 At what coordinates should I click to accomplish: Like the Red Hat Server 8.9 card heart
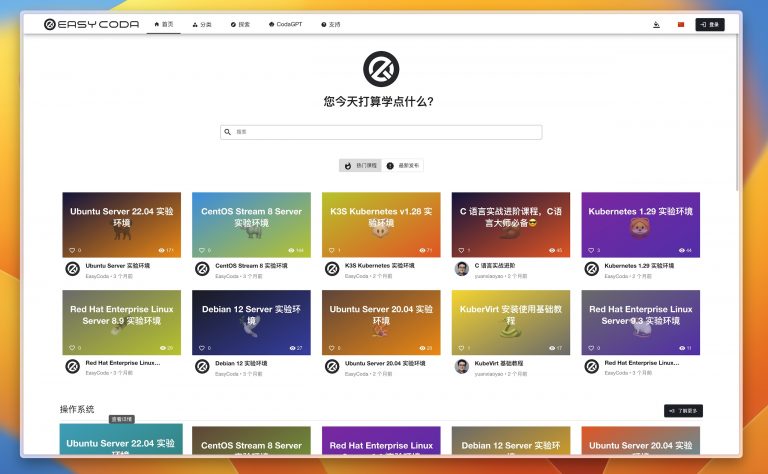tap(72, 348)
